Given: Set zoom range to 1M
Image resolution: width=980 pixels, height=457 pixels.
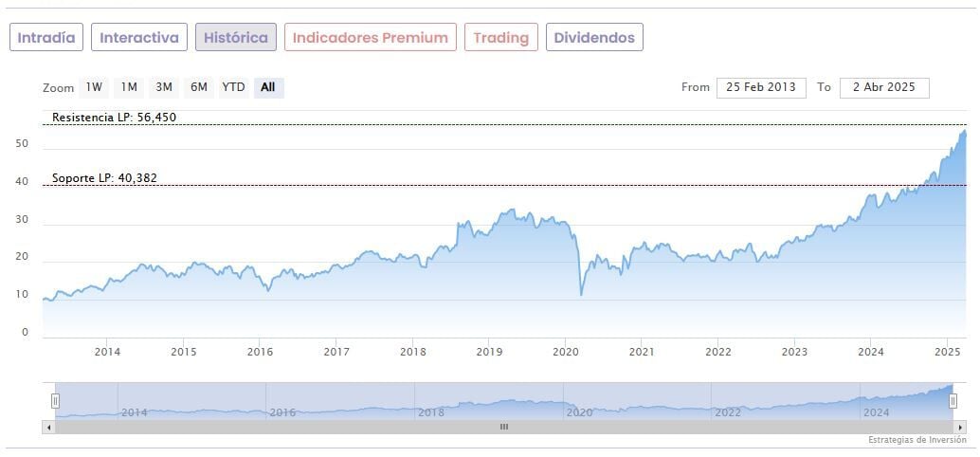Looking at the screenshot, I should (129, 87).
